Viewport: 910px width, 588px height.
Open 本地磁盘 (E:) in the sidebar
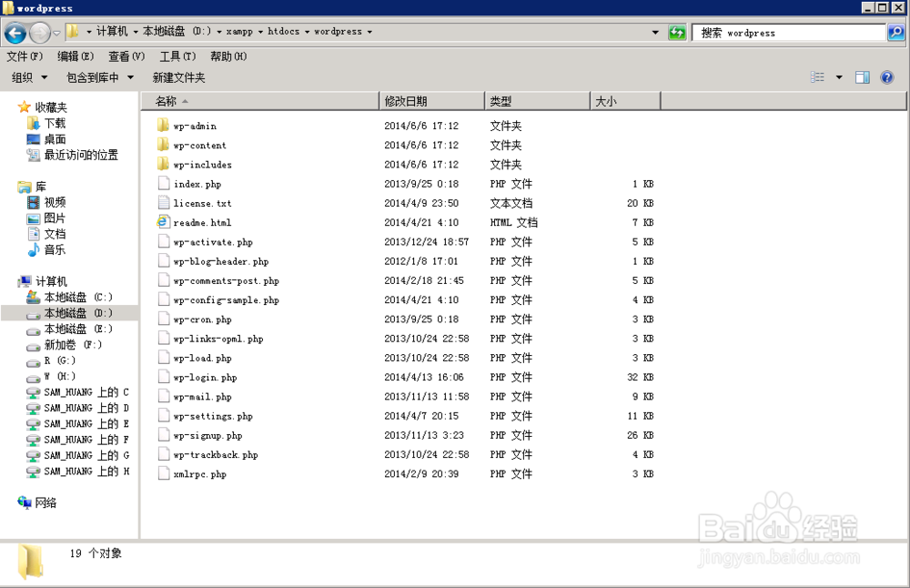[x=78, y=329]
